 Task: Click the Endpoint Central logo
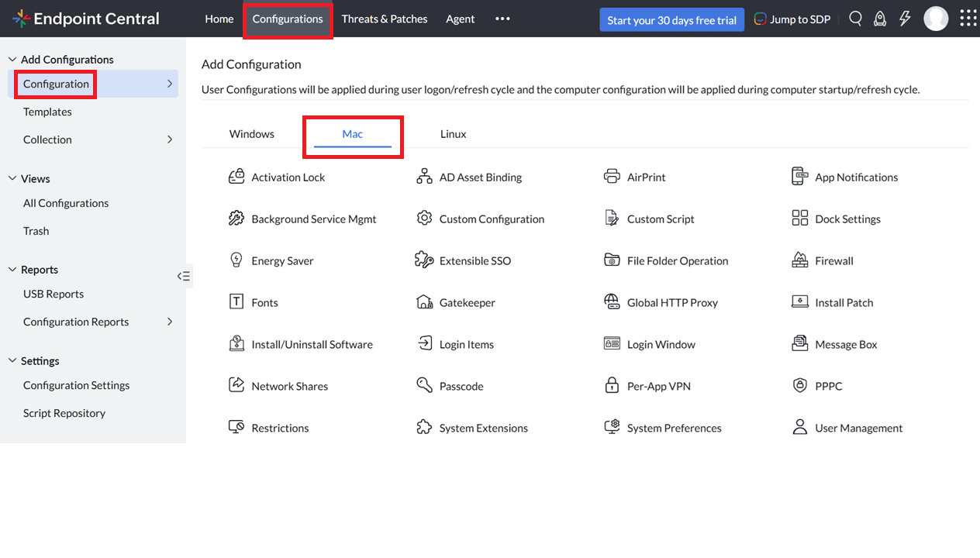(86, 19)
